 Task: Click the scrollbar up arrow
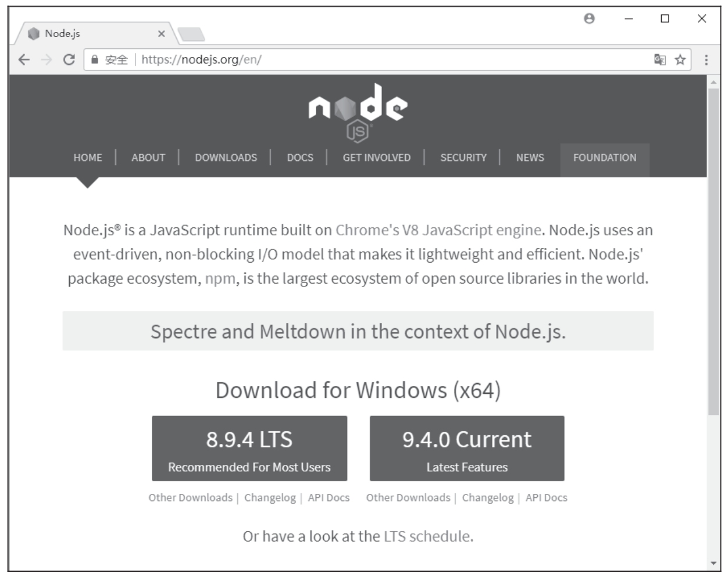713,82
